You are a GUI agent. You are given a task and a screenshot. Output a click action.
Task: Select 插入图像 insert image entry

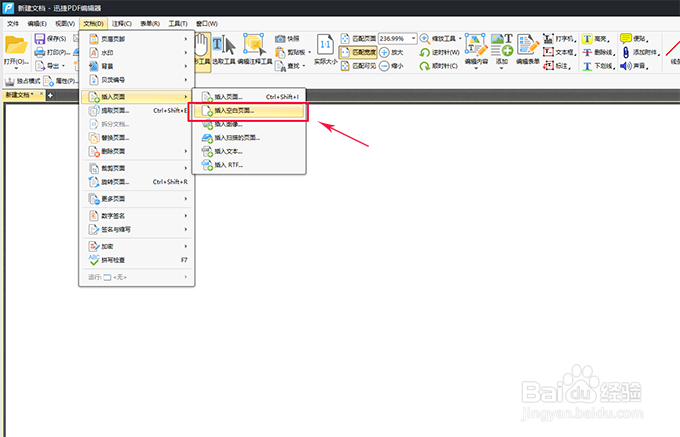[x=249, y=124]
